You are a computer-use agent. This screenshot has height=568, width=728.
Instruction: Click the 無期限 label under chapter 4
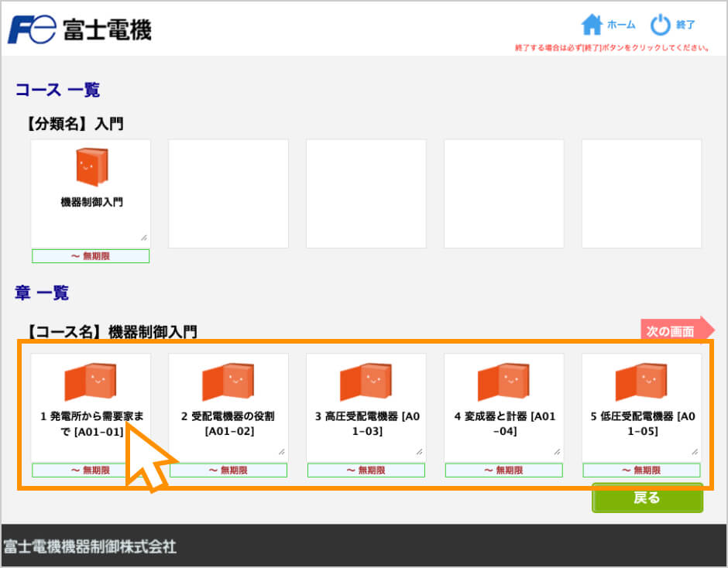(503, 470)
